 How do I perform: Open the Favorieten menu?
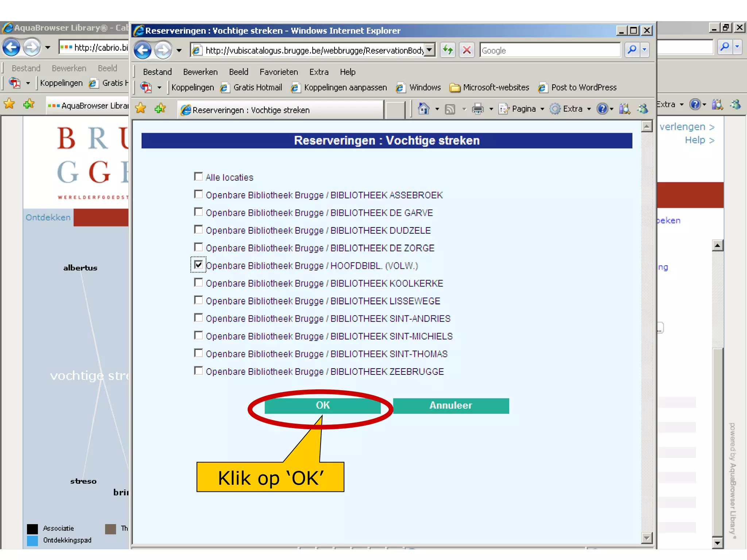point(278,72)
